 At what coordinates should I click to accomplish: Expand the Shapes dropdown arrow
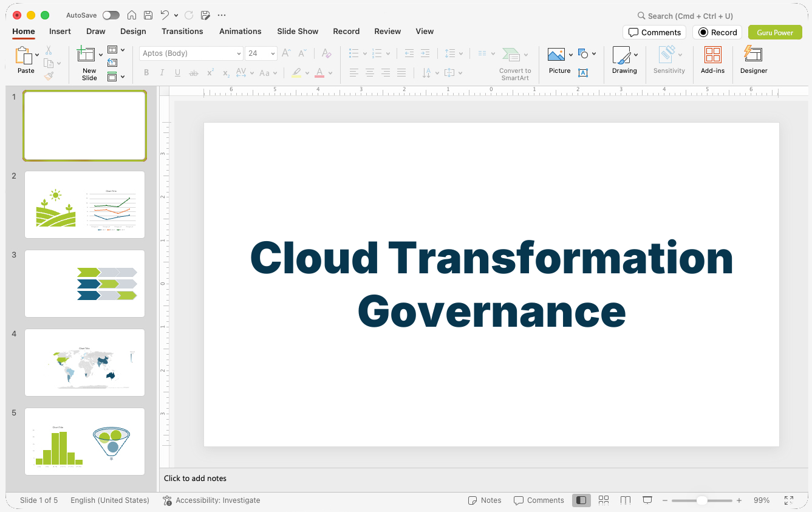[x=593, y=53]
